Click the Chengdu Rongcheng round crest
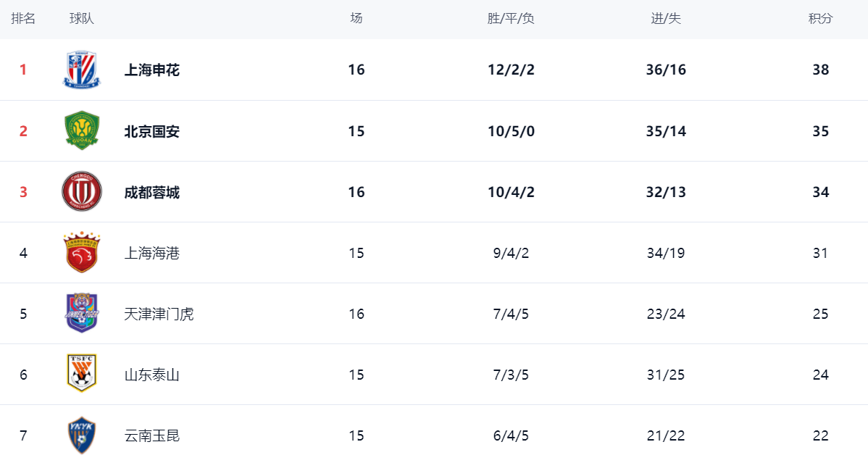The width and height of the screenshot is (868, 463). 82,192
